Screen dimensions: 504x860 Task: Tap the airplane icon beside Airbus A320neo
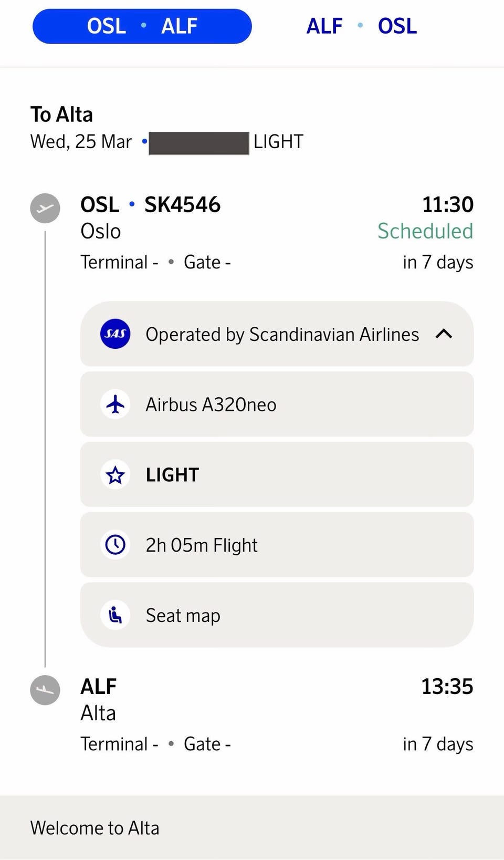115,405
